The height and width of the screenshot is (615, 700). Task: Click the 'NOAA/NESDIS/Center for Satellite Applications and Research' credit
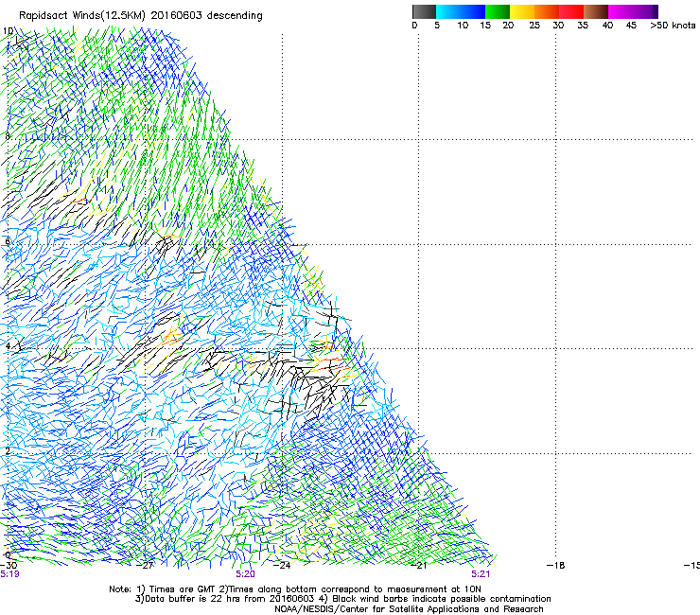coord(409,609)
